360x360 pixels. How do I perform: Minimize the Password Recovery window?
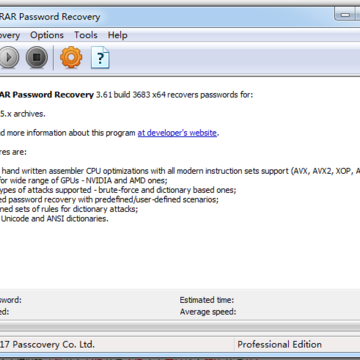pyautogui.click(x=346, y=15)
